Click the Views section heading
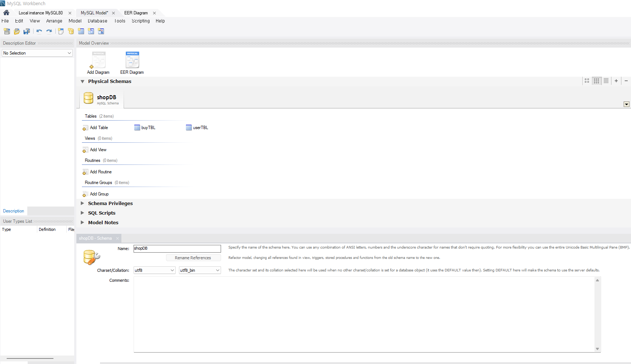Viewport: 631px width, 364px height. 90,138
